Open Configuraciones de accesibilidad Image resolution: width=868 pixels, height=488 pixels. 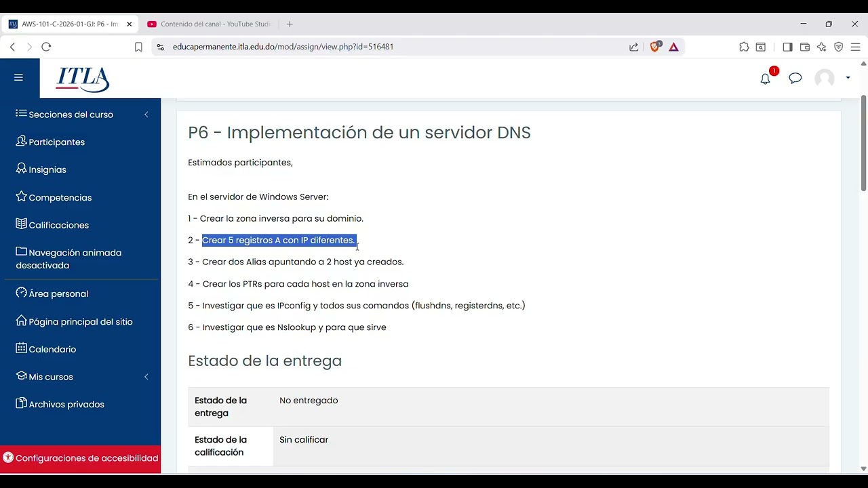coord(80,458)
